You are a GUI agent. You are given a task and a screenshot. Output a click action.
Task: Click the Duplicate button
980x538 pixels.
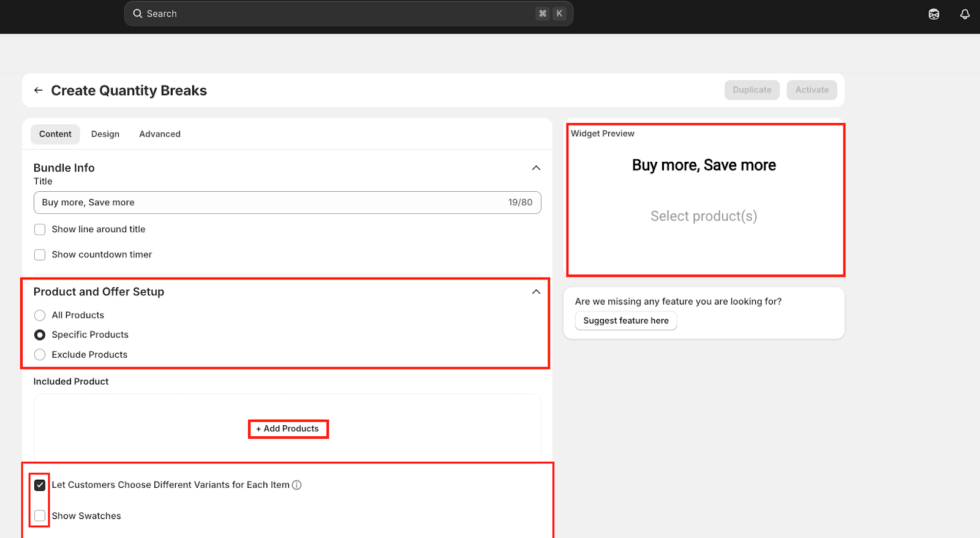tap(752, 90)
